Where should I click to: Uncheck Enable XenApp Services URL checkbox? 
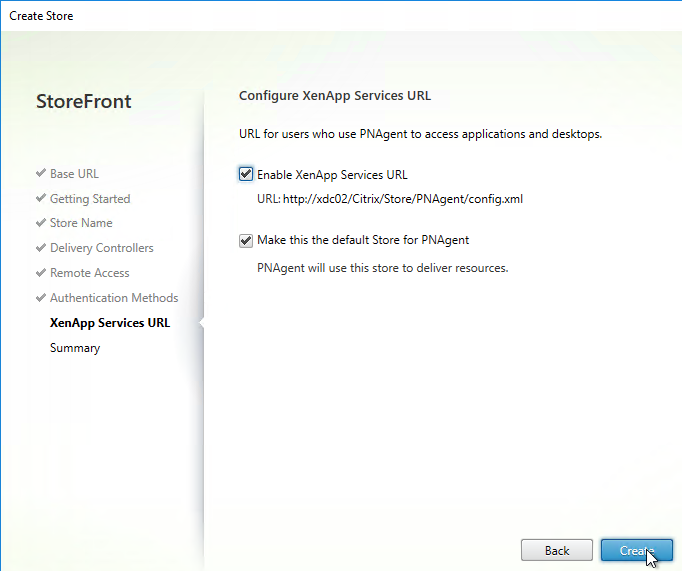tap(246, 174)
